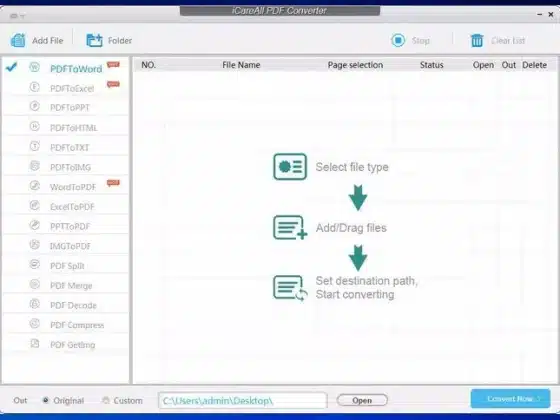Click the Page selection column header
Screen dimensions: 560x420
pos(355,65)
